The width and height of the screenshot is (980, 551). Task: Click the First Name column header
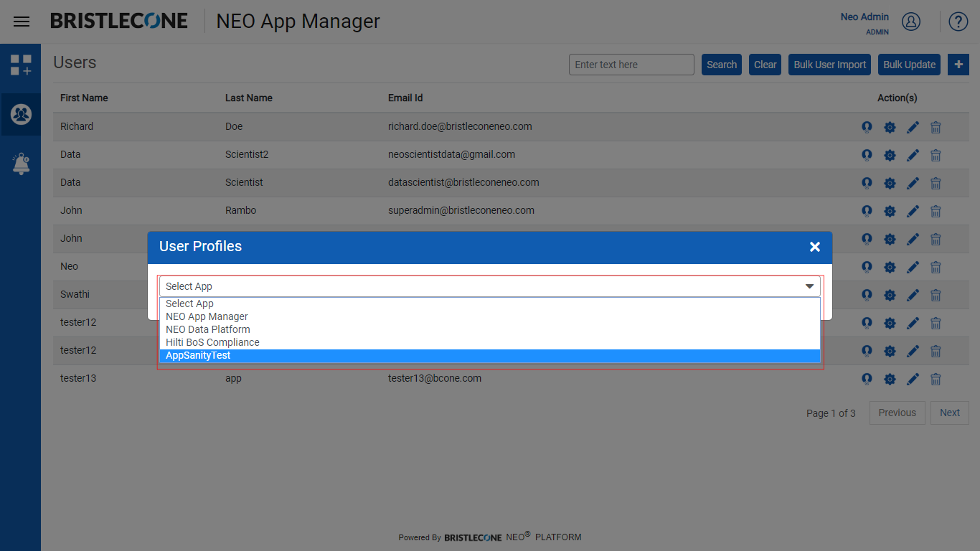(84, 98)
